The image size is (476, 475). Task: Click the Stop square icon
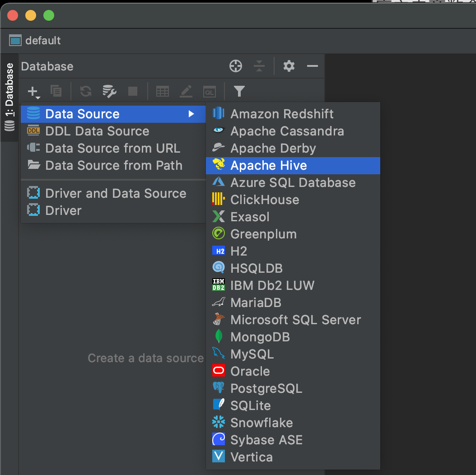(133, 91)
